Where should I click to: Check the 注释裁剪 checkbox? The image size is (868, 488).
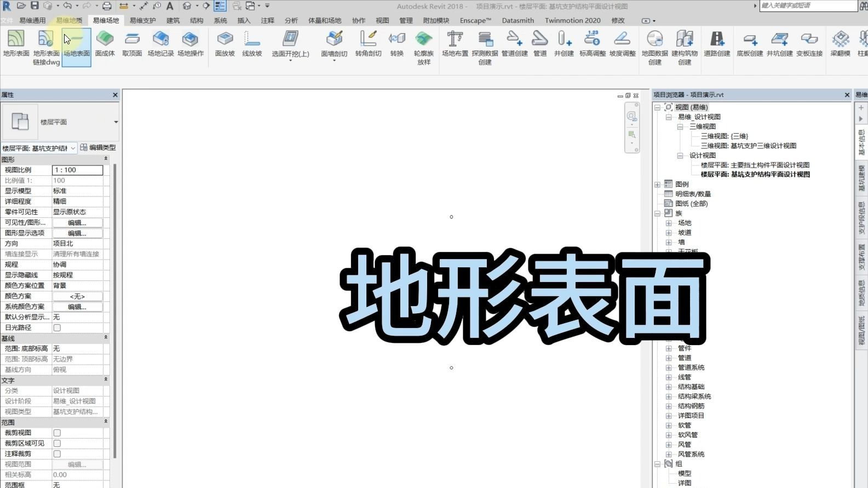(x=57, y=454)
